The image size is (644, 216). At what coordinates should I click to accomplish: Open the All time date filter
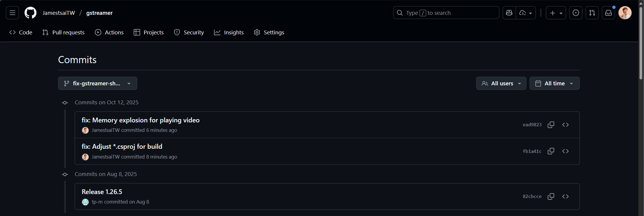point(554,83)
